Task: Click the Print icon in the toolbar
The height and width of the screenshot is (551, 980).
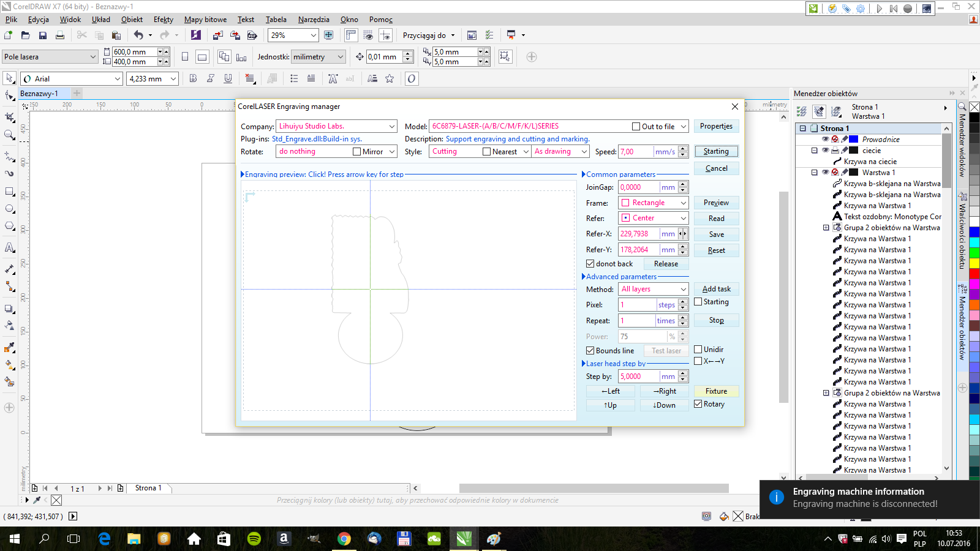Action: click(x=60, y=36)
